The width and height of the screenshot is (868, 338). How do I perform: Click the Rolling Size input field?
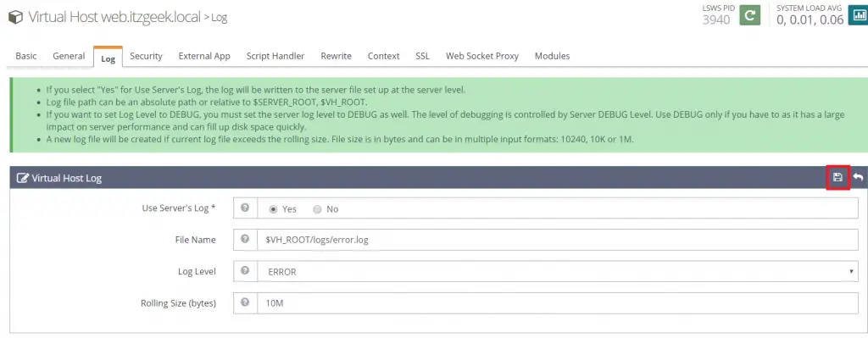[558, 303]
